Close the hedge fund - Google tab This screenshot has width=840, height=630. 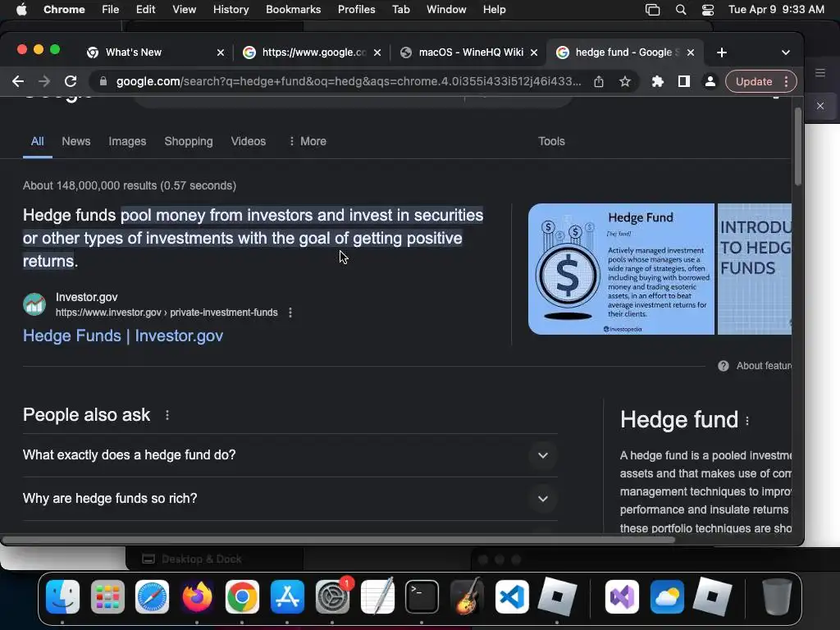[x=691, y=52]
